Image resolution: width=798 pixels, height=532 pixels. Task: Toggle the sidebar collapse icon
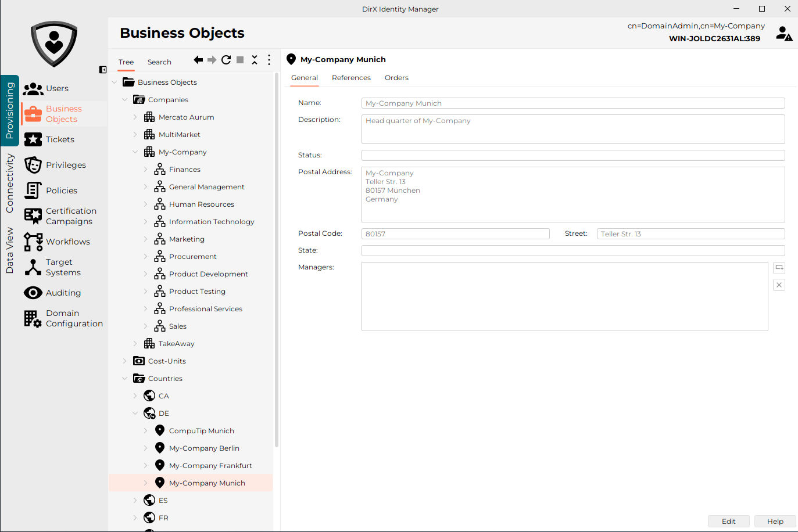click(103, 70)
